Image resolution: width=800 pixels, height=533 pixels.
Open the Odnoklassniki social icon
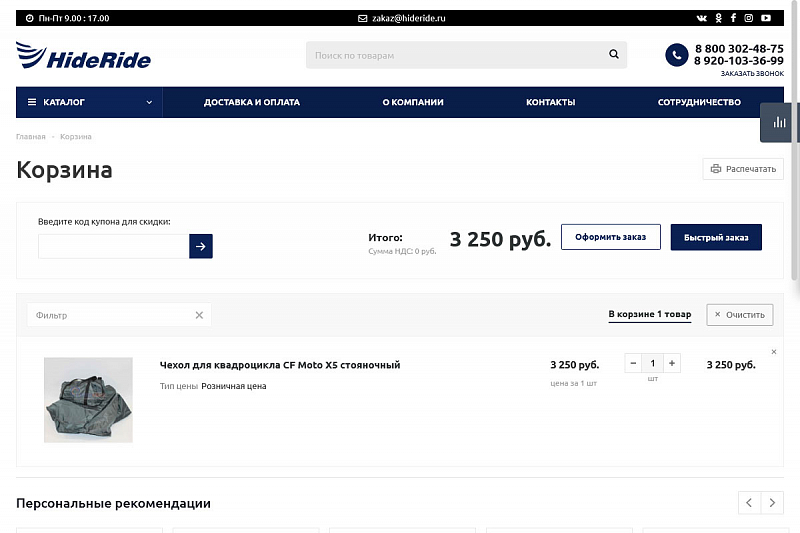coord(718,18)
